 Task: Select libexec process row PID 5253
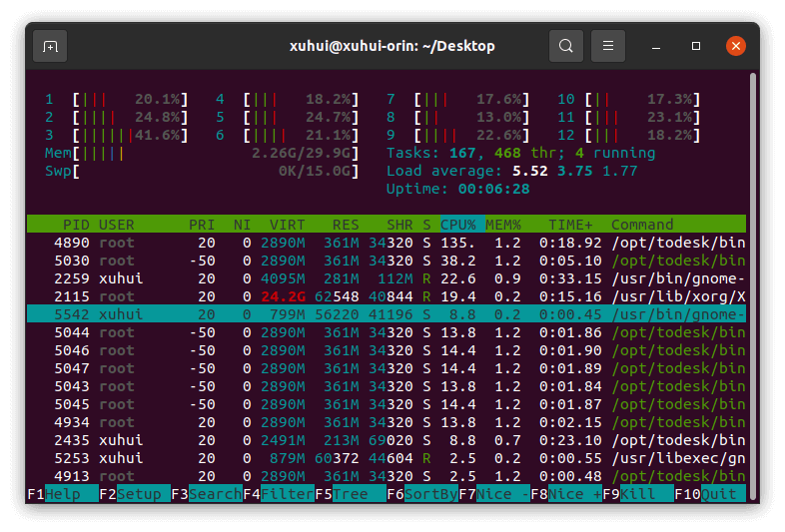click(x=387, y=458)
